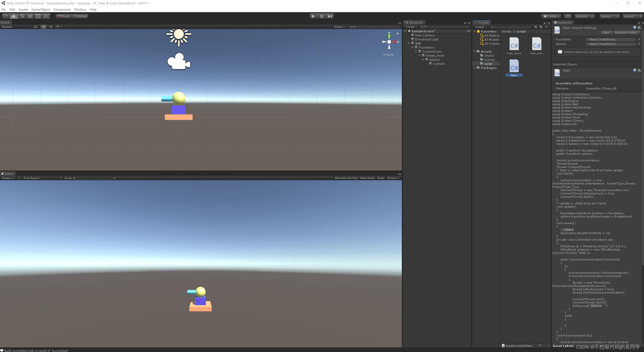Select the Rotate tool
The height and width of the screenshot is (352, 644).
22,16
